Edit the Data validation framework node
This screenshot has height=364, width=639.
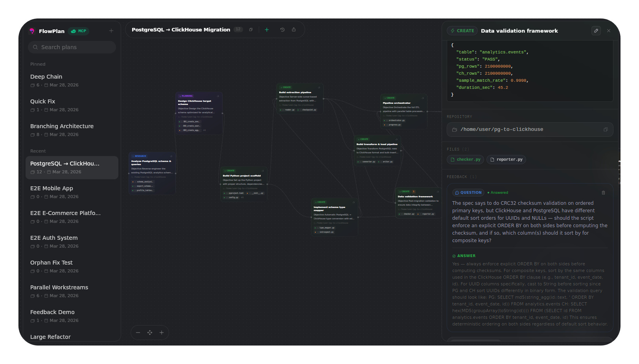(x=596, y=31)
